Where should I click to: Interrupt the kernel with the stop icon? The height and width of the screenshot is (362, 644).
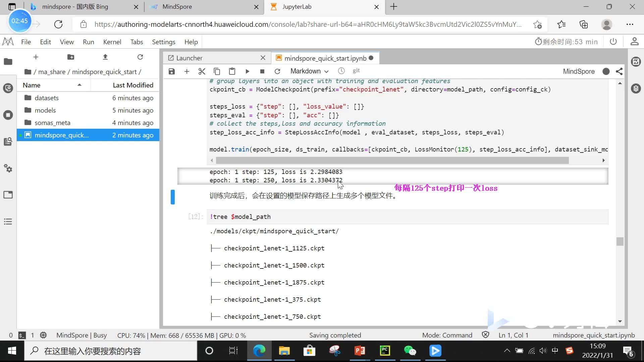pos(262,71)
